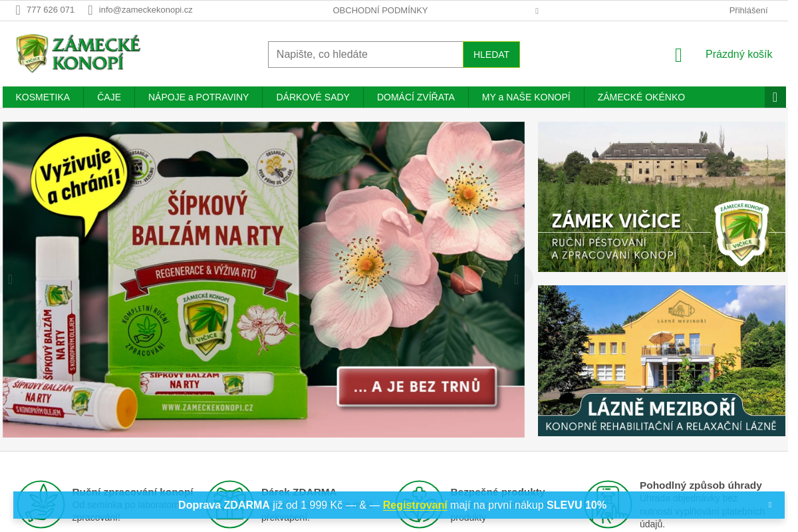Image resolution: width=798 pixels, height=532 pixels.
Task: Open the Šípkový balzám na rty banner
Action: click(263, 279)
